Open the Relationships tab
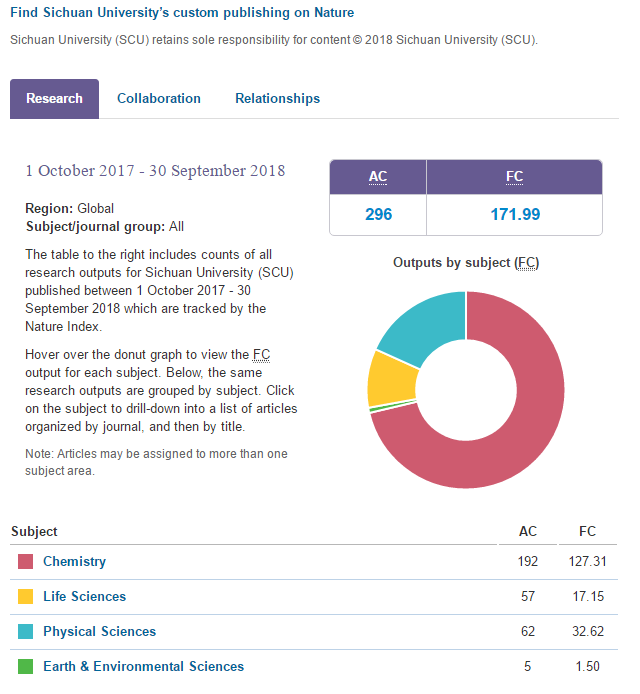This screenshot has height=694, width=640. 277,98
